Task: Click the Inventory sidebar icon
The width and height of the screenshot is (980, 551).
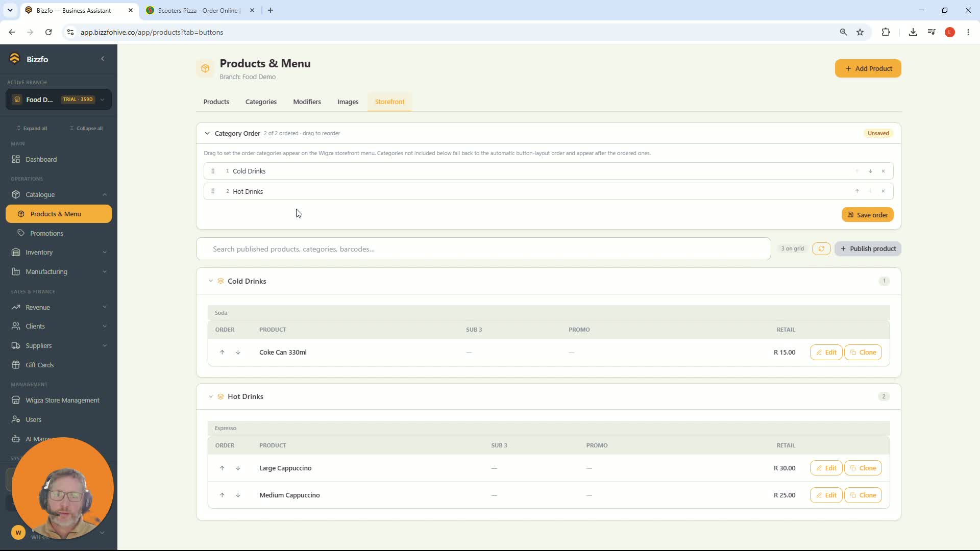Action: (x=16, y=252)
